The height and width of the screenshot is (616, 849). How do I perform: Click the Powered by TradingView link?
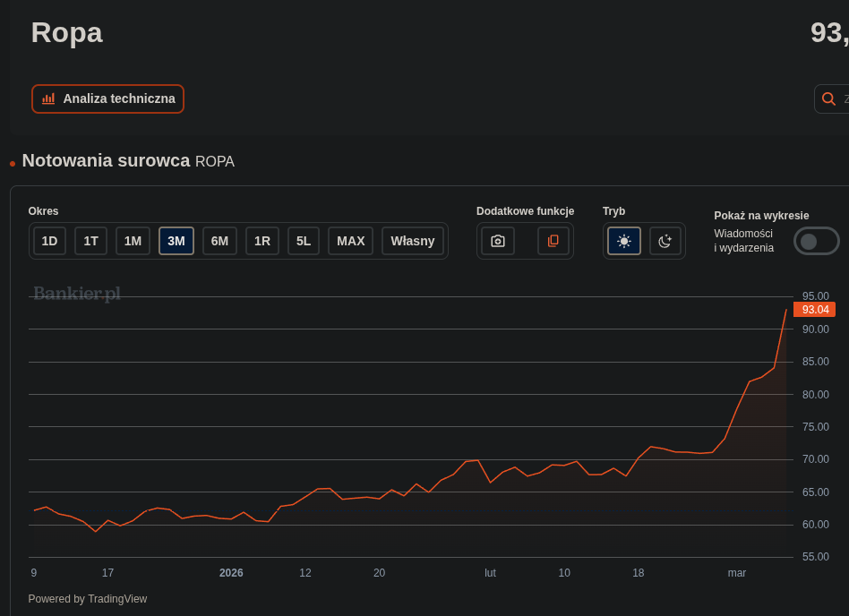[88, 599]
